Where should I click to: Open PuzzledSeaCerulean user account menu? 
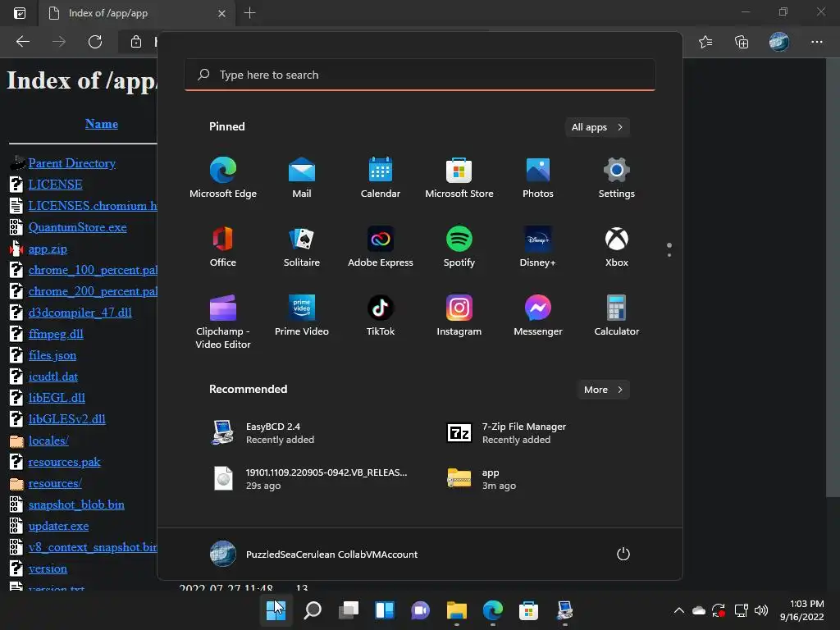[313, 554]
